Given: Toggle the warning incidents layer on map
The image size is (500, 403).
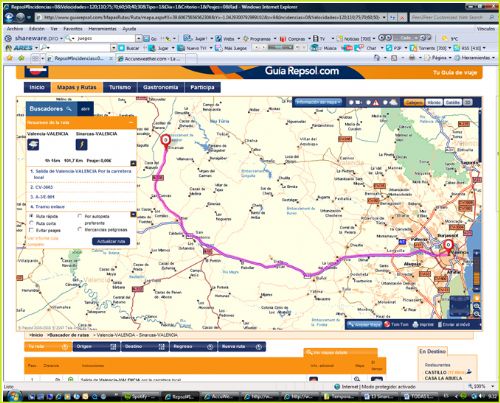Looking at the screenshot, I should pos(368,102).
